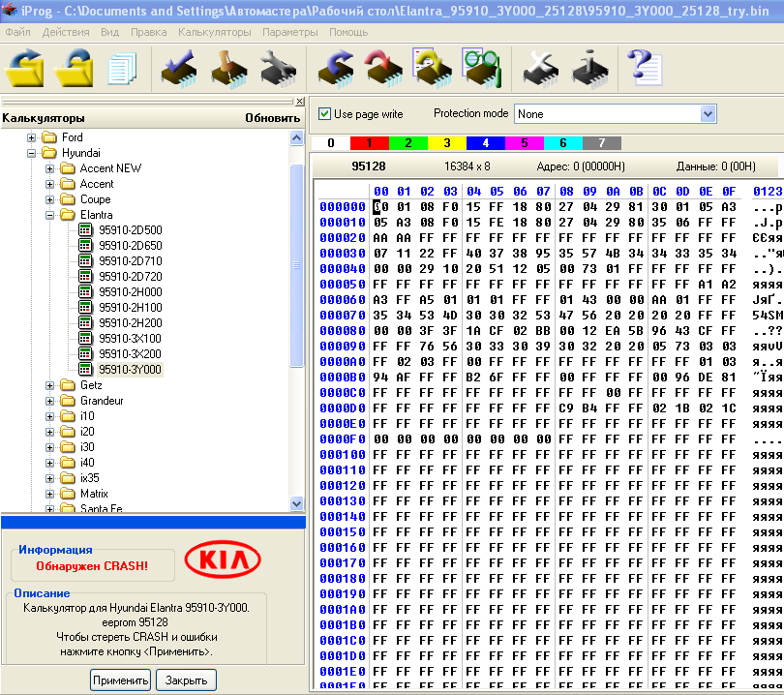Select magenta color swatch 5
The height and width of the screenshot is (695, 784).
pyautogui.click(x=525, y=143)
